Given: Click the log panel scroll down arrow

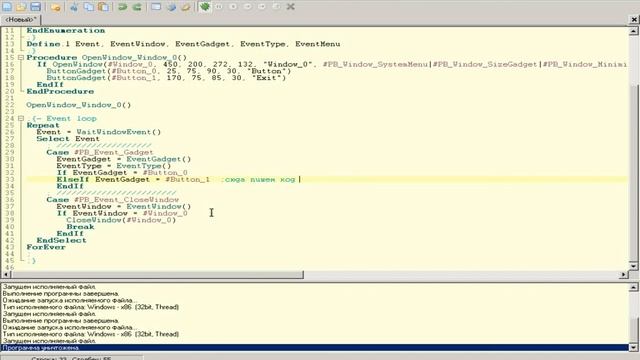Looking at the screenshot, I should (633, 348).
